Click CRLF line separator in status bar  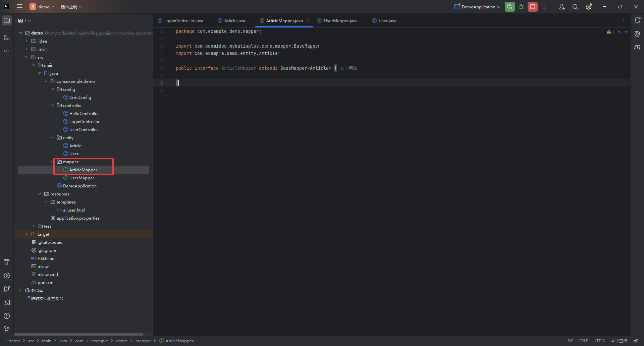coord(583,341)
